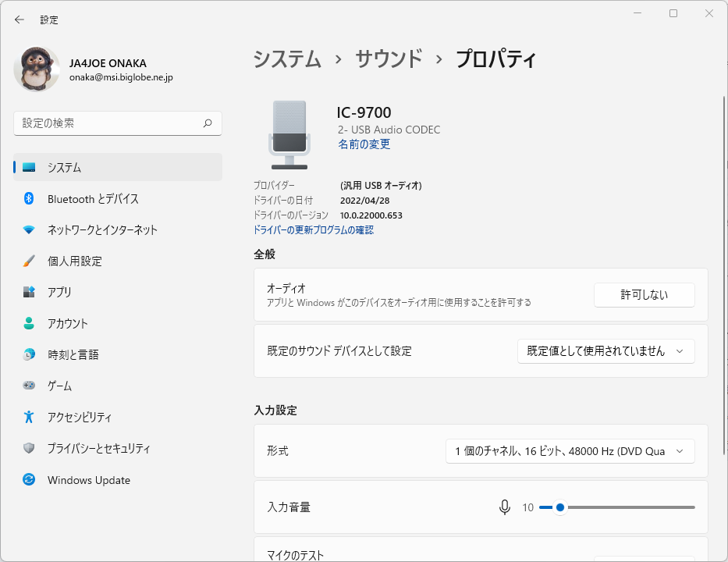Click the IC-9700 device name heading
Screen dimensions: 728x562
point(364,112)
